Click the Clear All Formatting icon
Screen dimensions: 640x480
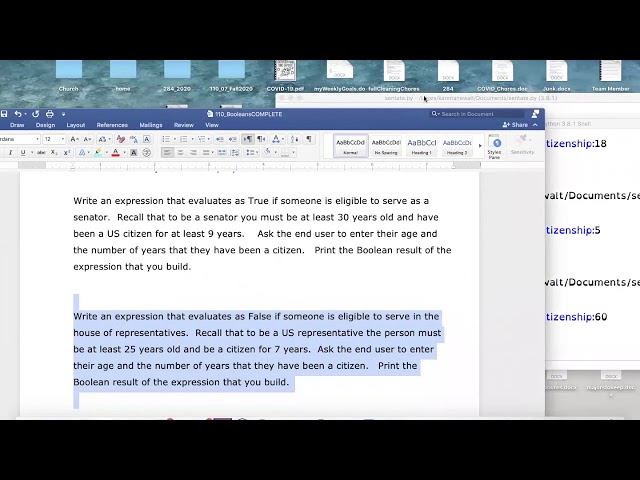(120, 139)
